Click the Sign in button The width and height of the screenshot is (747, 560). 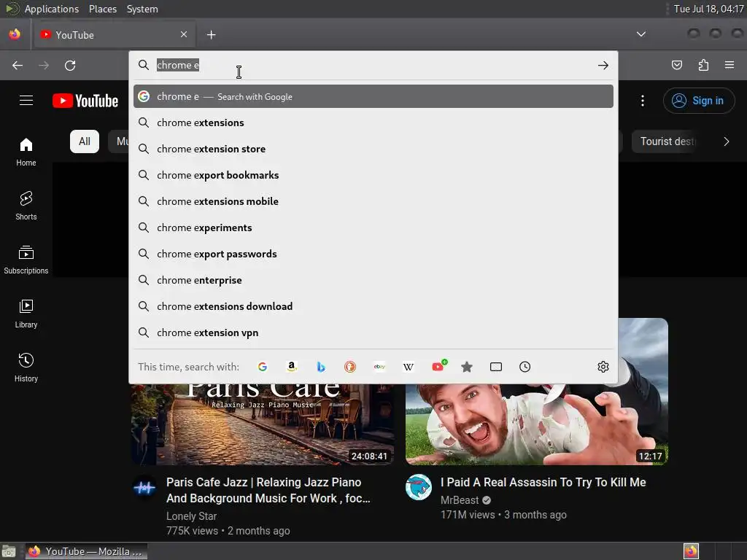[698, 101]
